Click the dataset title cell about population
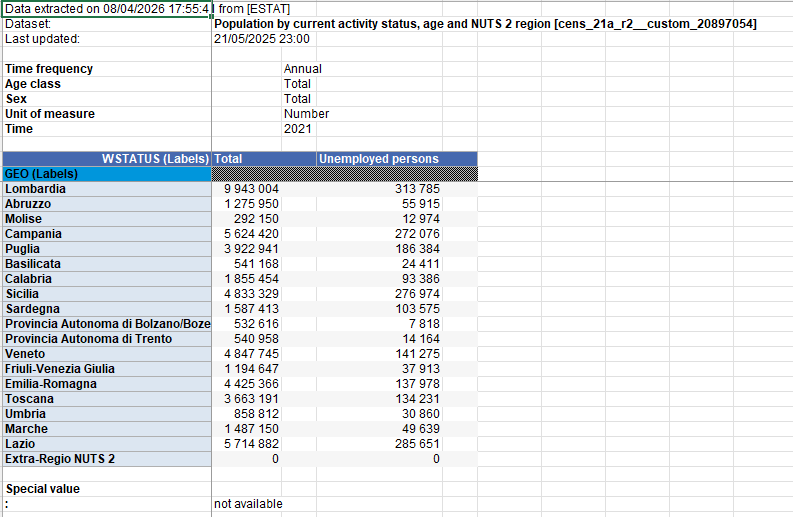Viewport: 793px width, 517px height. click(x=485, y=24)
